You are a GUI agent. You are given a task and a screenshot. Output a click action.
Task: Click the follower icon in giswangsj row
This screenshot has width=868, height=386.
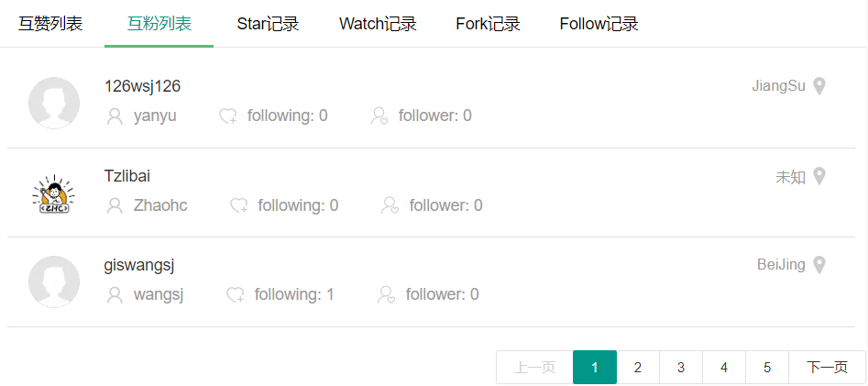tap(386, 295)
